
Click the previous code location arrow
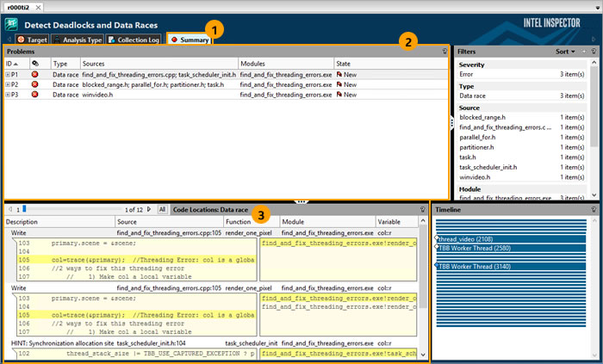click(x=9, y=209)
